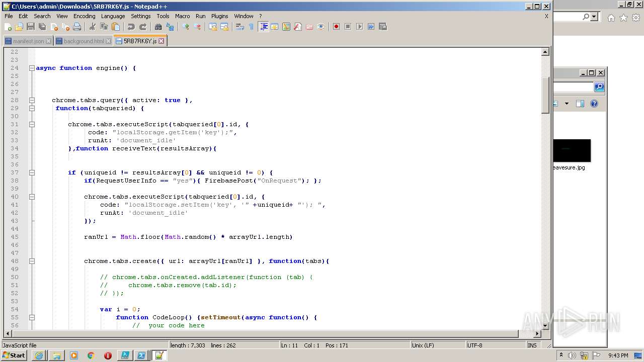This screenshot has width=644, height=362.
Task: Click the Close All toolbar icon
Action: 65,27
